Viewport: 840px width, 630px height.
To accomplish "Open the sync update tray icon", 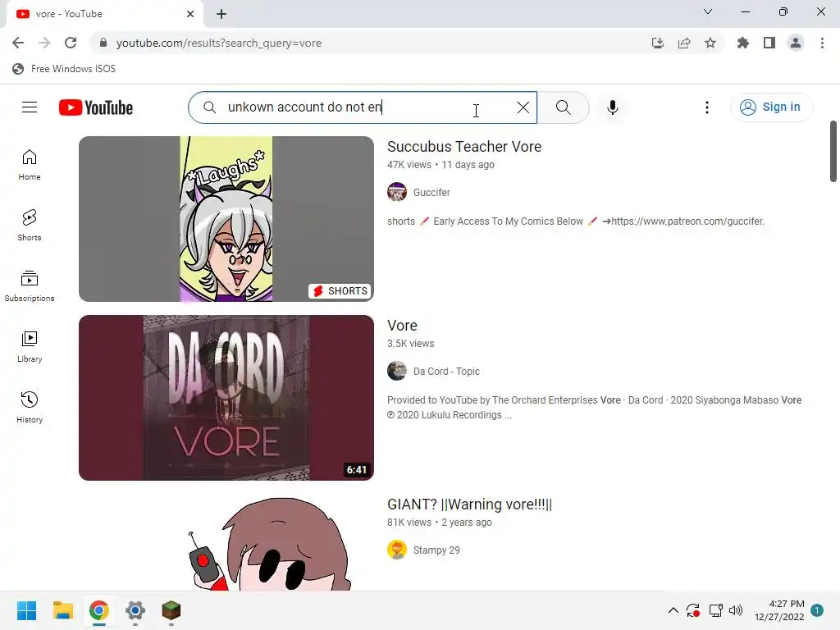I will [x=693, y=610].
